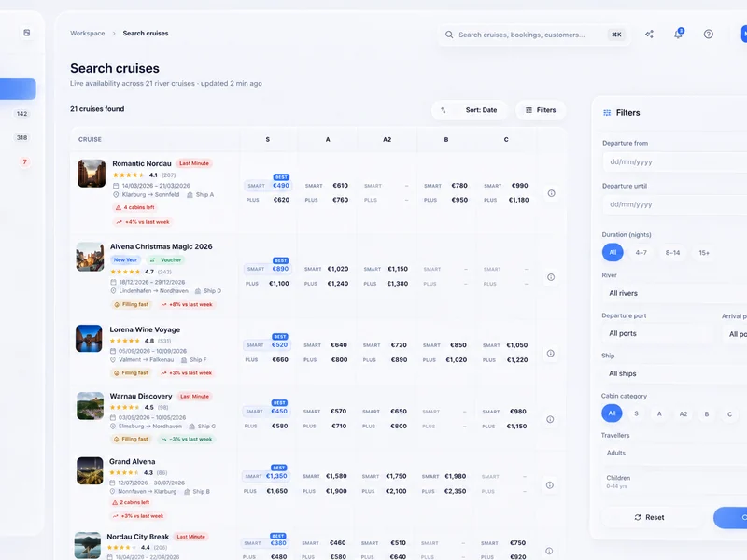Select cabin category A2 in filters
This screenshot has height=560, width=747.
pos(684,413)
